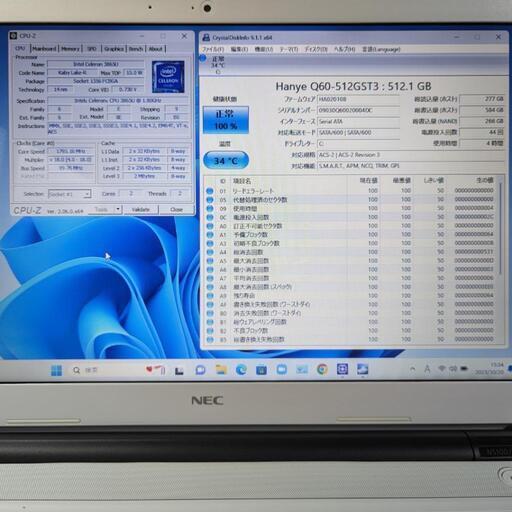The height and width of the screenshot is (512, 512).
Task: Launch File Explorer from the taskbar
Action: point(221,369)
